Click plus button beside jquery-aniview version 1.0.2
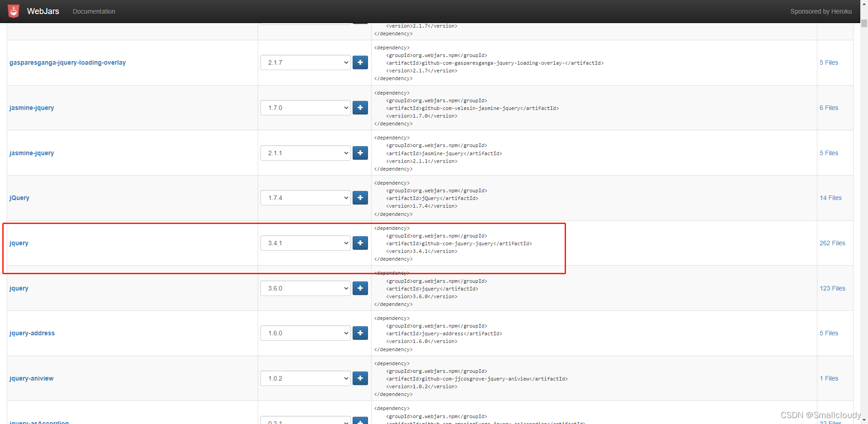 (x=360, y=378)
